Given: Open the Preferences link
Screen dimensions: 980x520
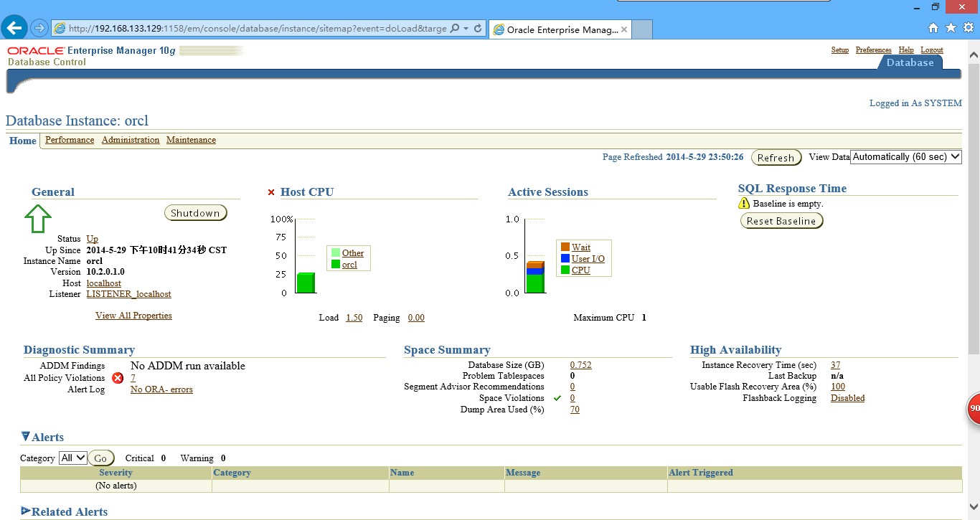Looking at the screenshot, I should tap(874, 50).
